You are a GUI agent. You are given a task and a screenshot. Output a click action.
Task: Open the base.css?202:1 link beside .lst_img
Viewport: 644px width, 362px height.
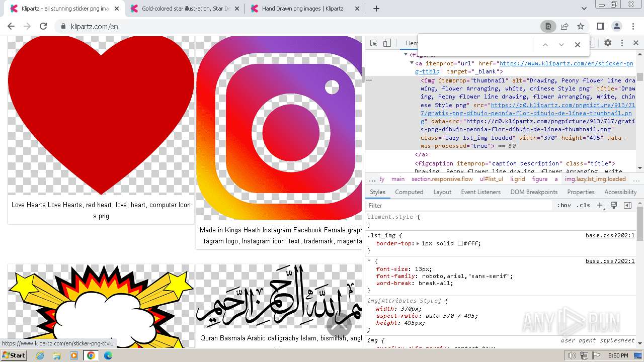pyautogui.click(x=610, y=235)
